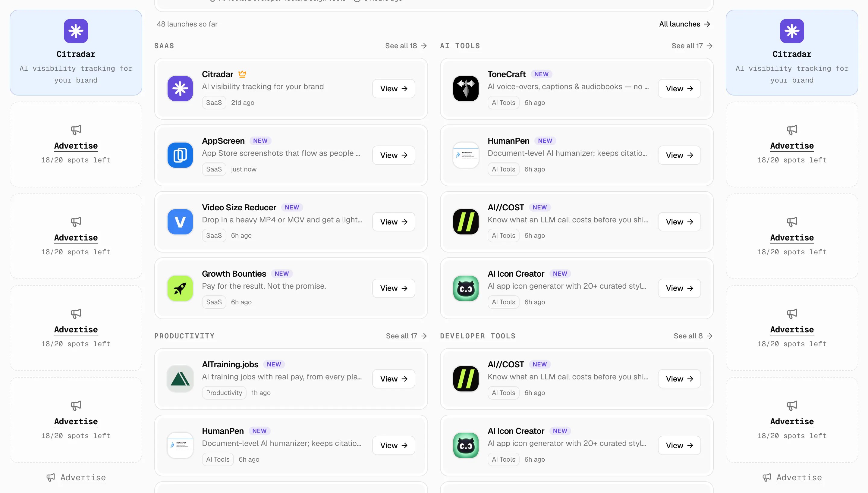This screenshot has width=868, height=493.
Task: Click HumanPen thumbnail icon in AI Tools
Action: 466,155
